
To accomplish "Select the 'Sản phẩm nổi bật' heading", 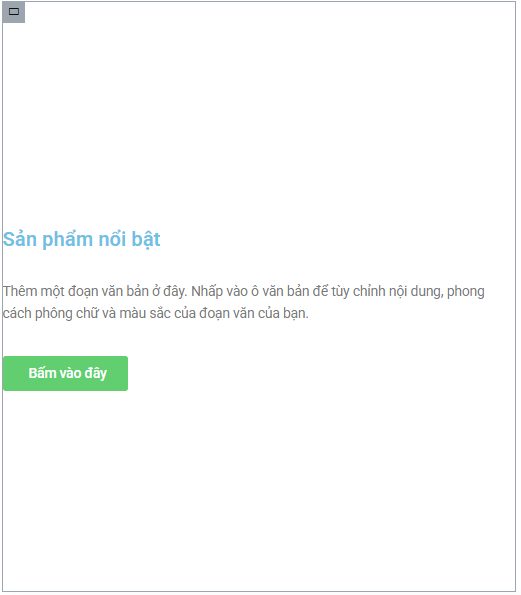I will click(x=82, y=240).
